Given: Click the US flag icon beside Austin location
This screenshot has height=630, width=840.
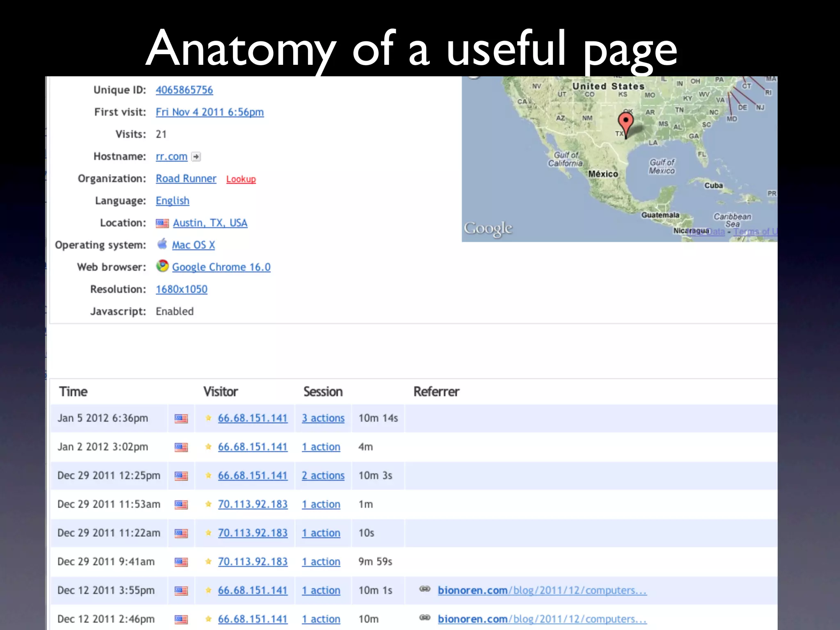Looking at the screenshot, I should click(x=162, y=223).
